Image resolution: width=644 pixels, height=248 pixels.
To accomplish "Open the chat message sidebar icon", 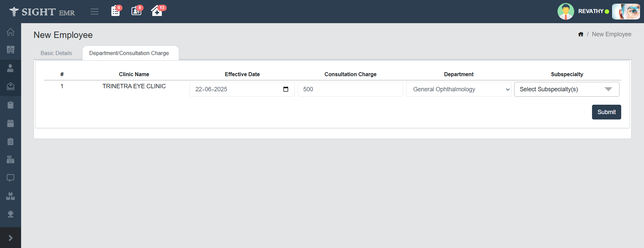I will [10, 178].
